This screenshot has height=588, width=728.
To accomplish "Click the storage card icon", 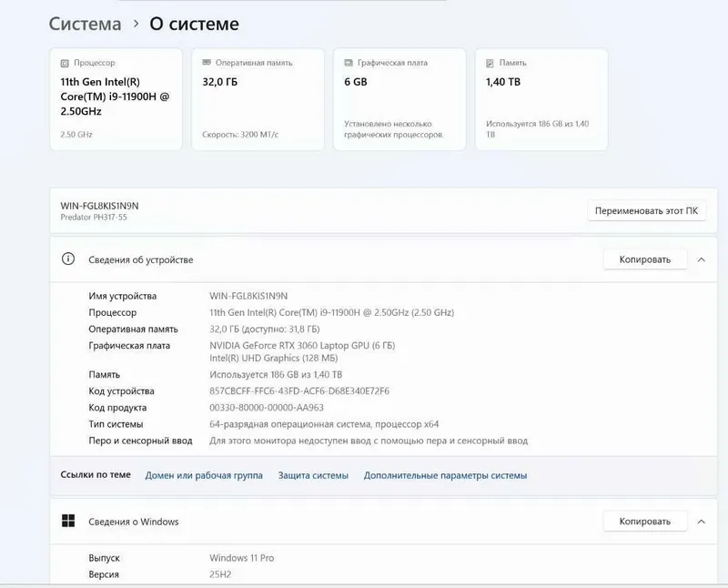I will [490, 63].
